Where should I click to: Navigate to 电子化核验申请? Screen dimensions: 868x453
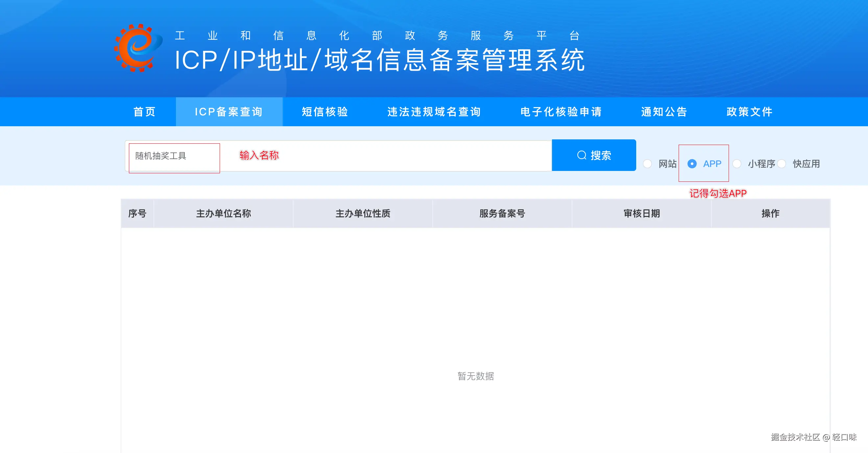[561, 112]
